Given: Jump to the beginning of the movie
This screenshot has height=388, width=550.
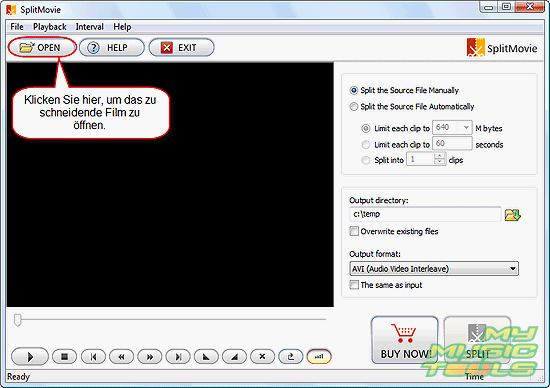Looking at the screenshot, I should pyautogui.click(x=93, y=357).
